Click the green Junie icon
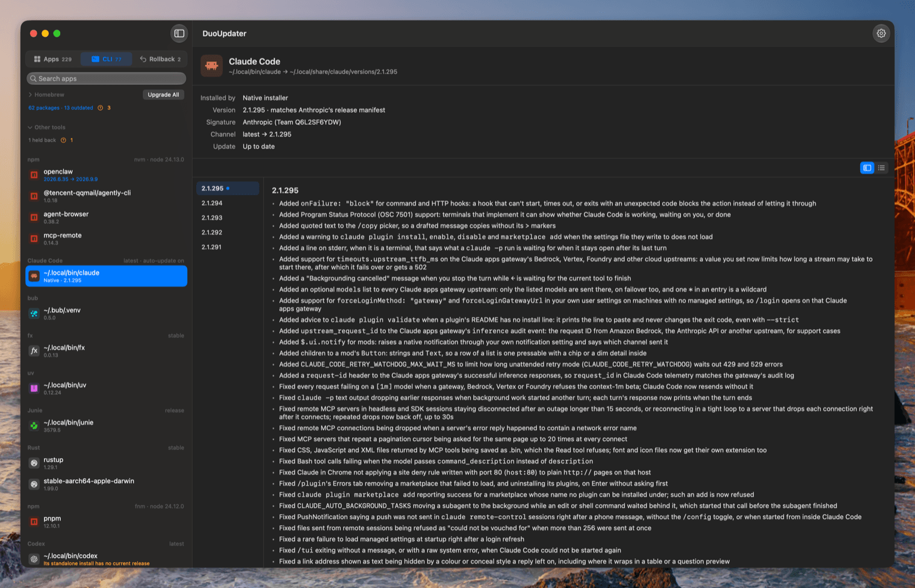Image resolution: width=915 pixels, height=588 pixels. (x=34, y=426)
